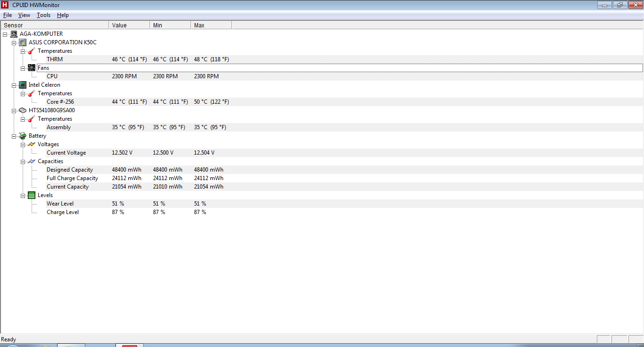Open the Tools menu

[43, 15]
